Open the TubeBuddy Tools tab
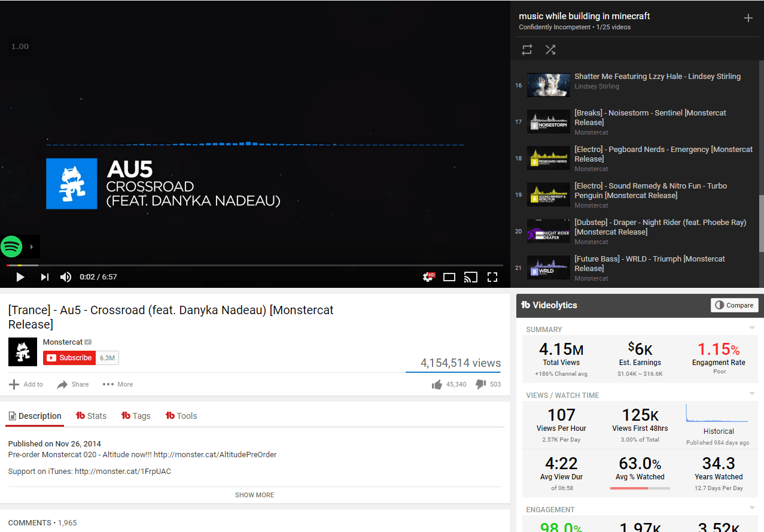Viewport: 764px width, 532px height. (181, 416)
